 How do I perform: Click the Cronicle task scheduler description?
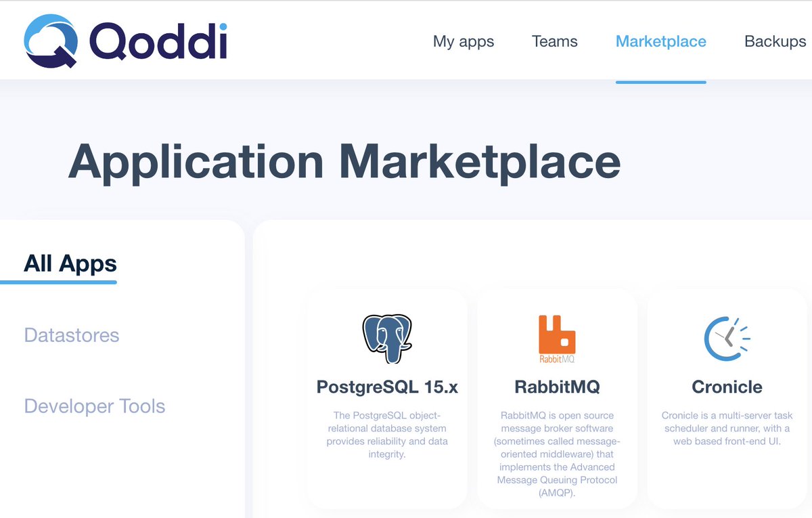(x=727, y=428)
